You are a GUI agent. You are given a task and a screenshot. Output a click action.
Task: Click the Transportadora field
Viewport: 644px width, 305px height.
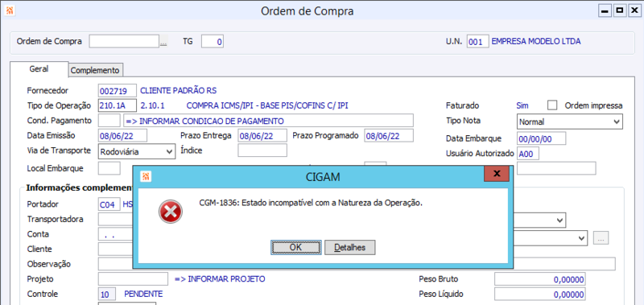pos(115,219)
